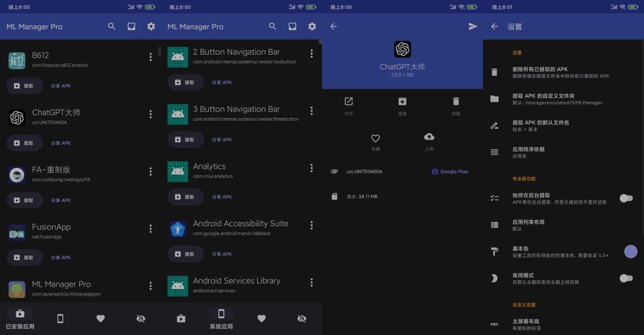The width and height of the screenshot is (644, 335).
Task: Open the three-dot menu for 3 Button Navigation Bar
Action: pos(311,111)
